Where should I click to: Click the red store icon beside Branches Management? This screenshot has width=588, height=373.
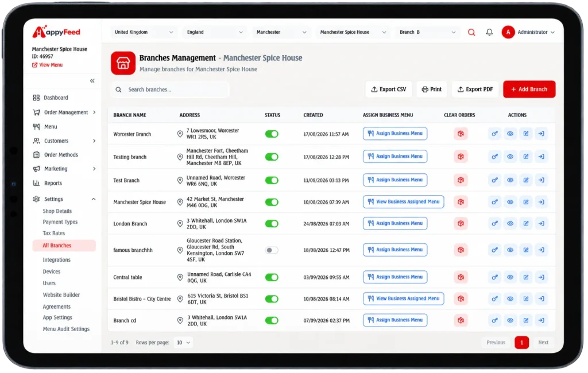tap(123, 63)
